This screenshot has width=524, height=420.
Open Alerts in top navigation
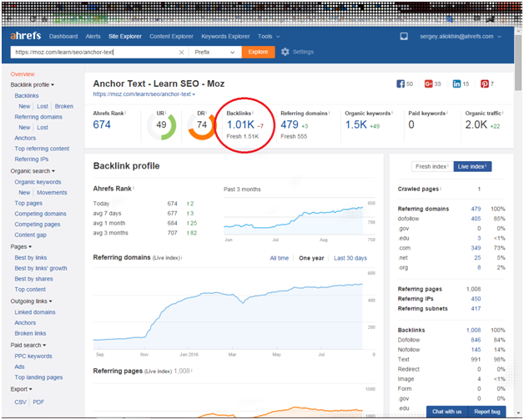(93, 36)
